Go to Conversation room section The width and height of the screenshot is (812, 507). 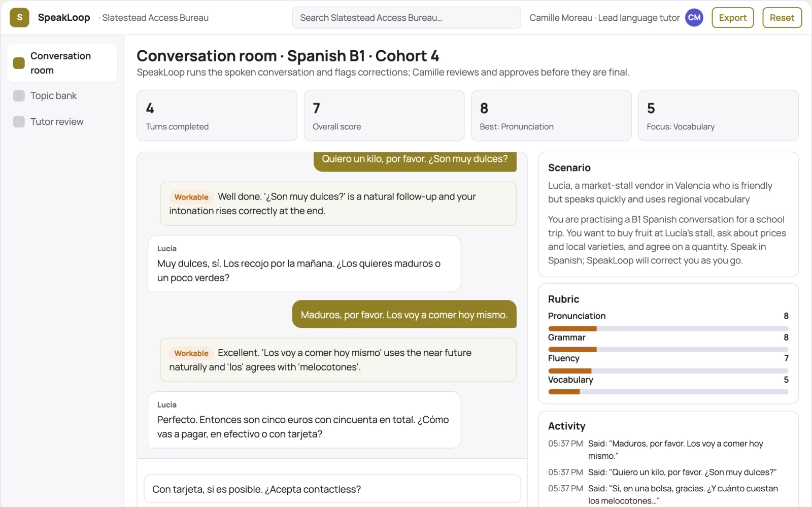pos(62,63)
